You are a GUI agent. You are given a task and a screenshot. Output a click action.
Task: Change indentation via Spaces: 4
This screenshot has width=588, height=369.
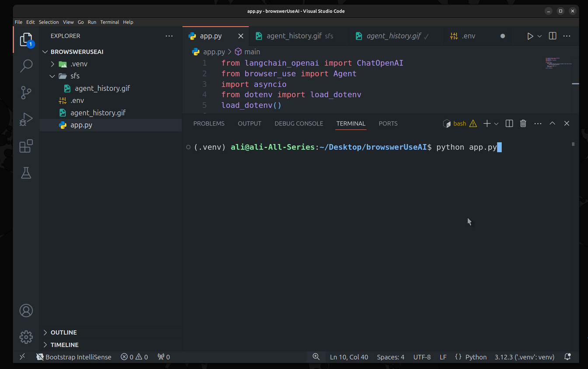pyautogui.click(x=390, y=357)
